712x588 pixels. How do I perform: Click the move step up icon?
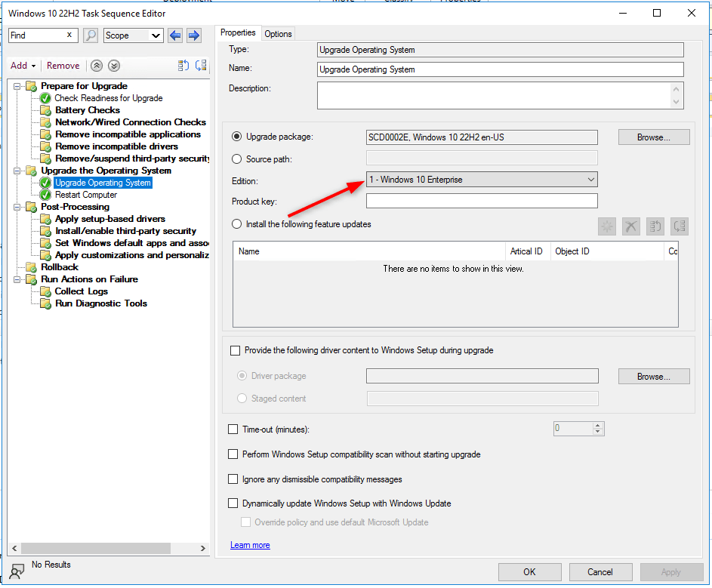97,66
